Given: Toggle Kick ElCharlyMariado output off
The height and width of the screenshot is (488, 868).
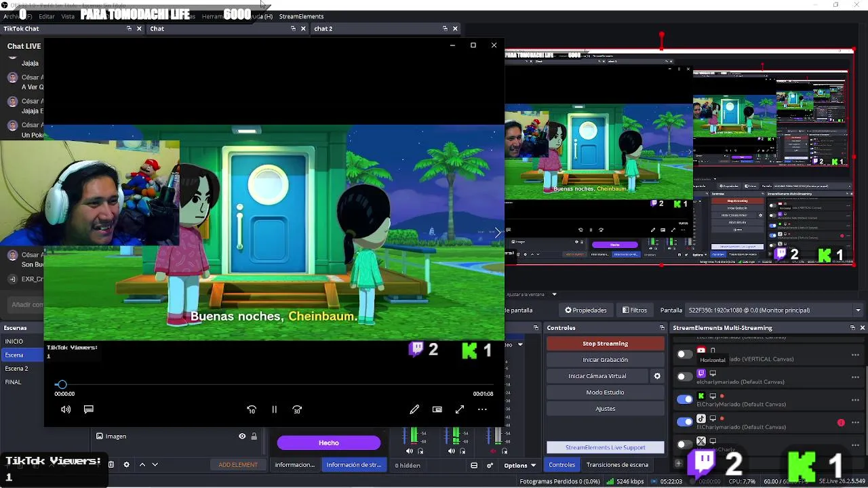Looking at the screenshot, I should [x=685, y=399].
